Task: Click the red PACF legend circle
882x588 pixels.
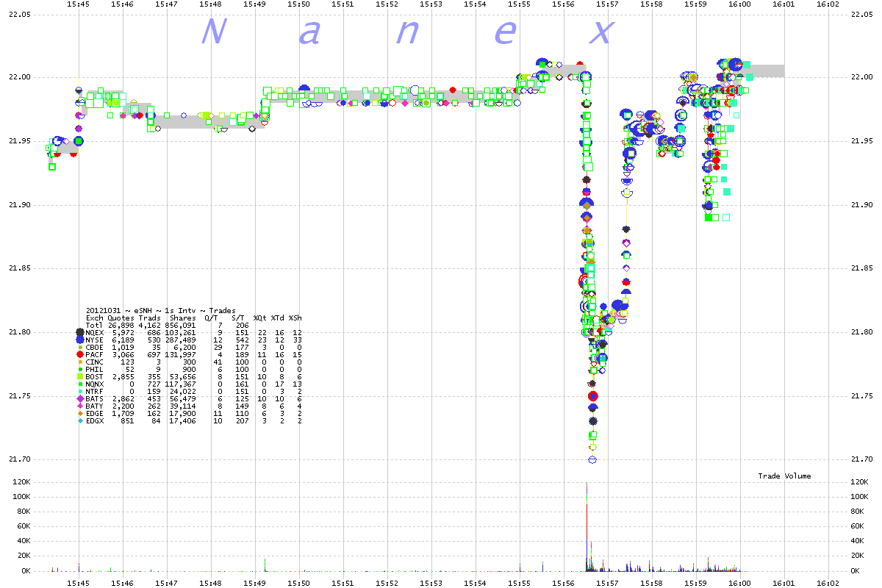Action: [79, 355]
